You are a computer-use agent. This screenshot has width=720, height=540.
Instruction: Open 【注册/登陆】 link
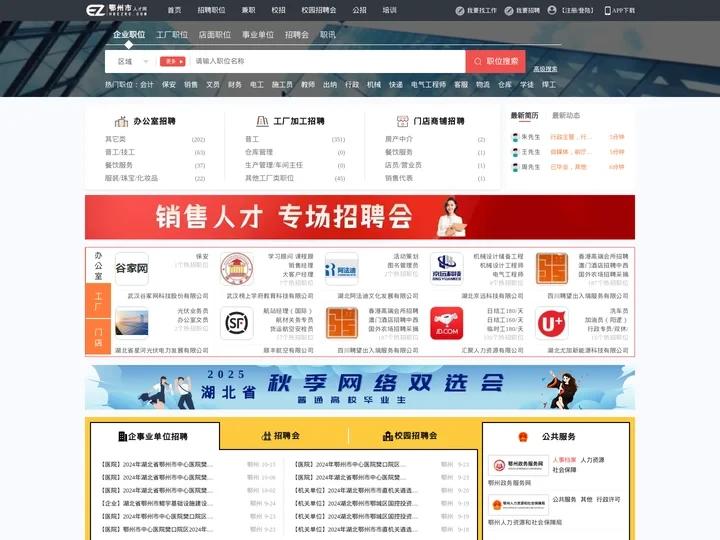click(x=578, y=10)
